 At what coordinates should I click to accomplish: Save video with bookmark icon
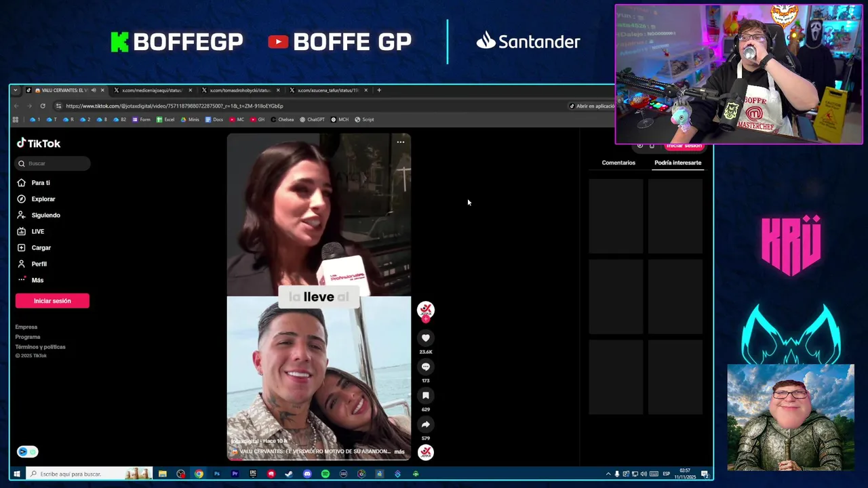click(426, 395)
